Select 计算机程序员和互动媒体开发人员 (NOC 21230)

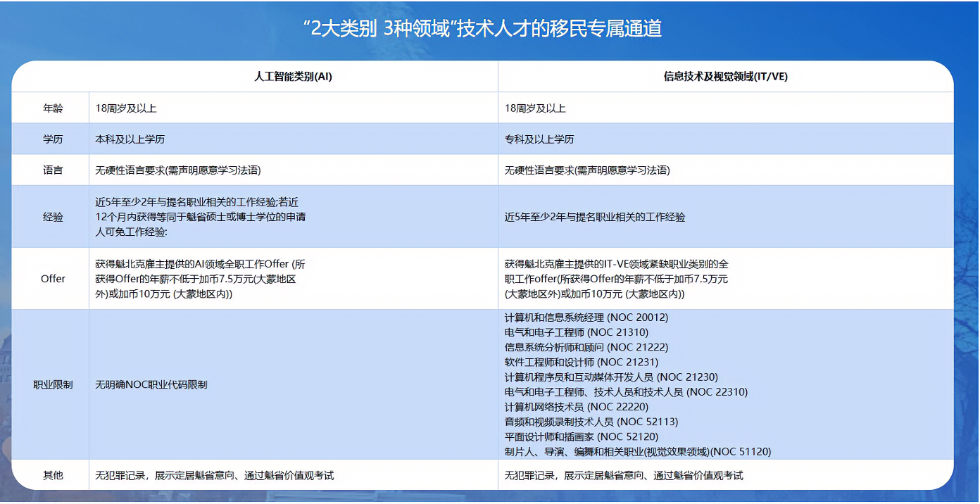pyautogui.click(x=611, y=377)
